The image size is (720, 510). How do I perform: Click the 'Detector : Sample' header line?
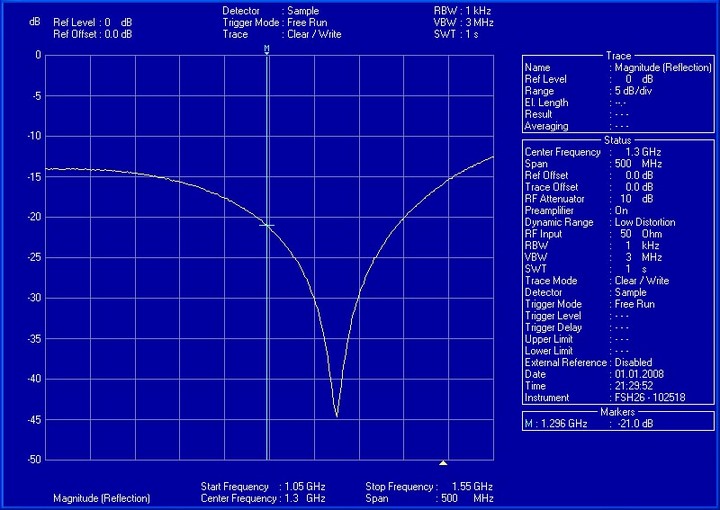[x=270, y=11]
